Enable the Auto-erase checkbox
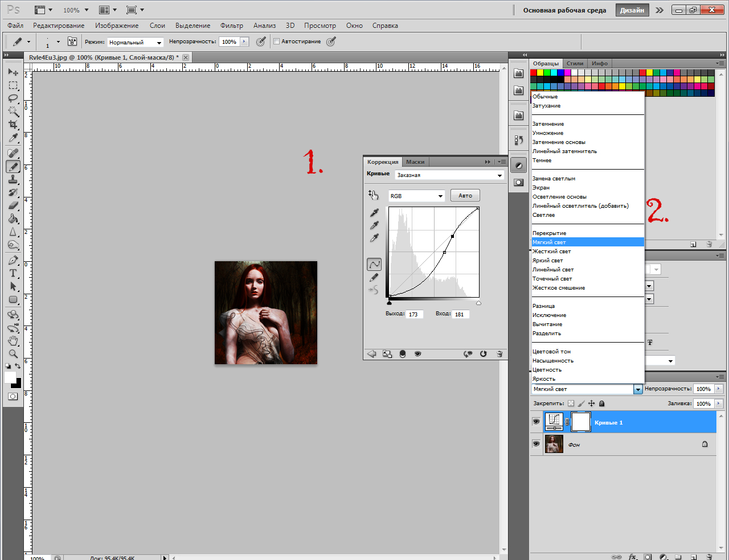The image size is (729, 560). pos(277,42)
